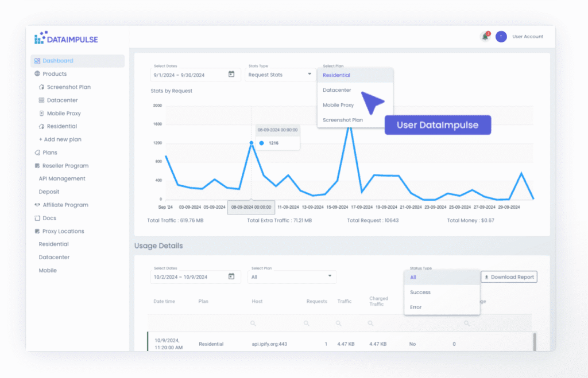This screenshot has height=378, width=588.
Task: Click + Add new plan
Action: [60, 139]
